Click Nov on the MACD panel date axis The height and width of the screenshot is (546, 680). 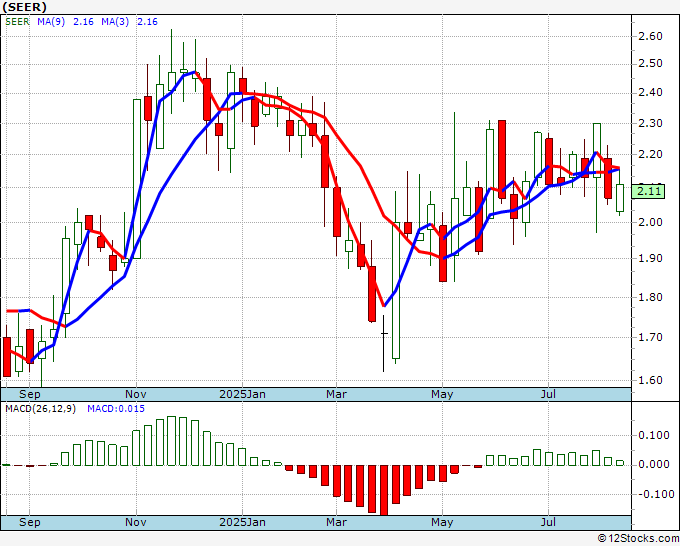(x=136, y=522)
